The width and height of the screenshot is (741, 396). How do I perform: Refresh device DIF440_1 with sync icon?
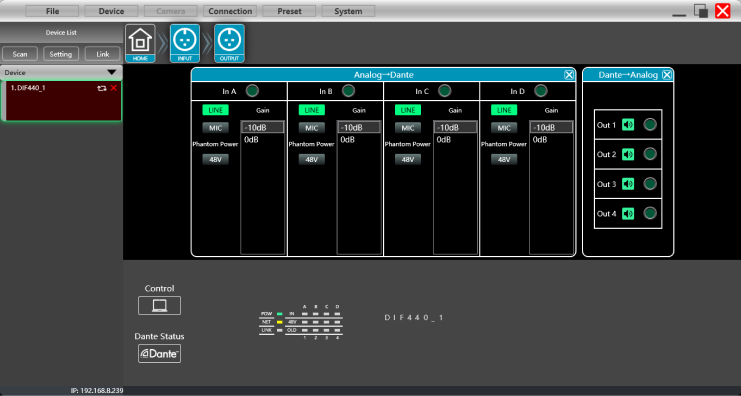point(102,88)
